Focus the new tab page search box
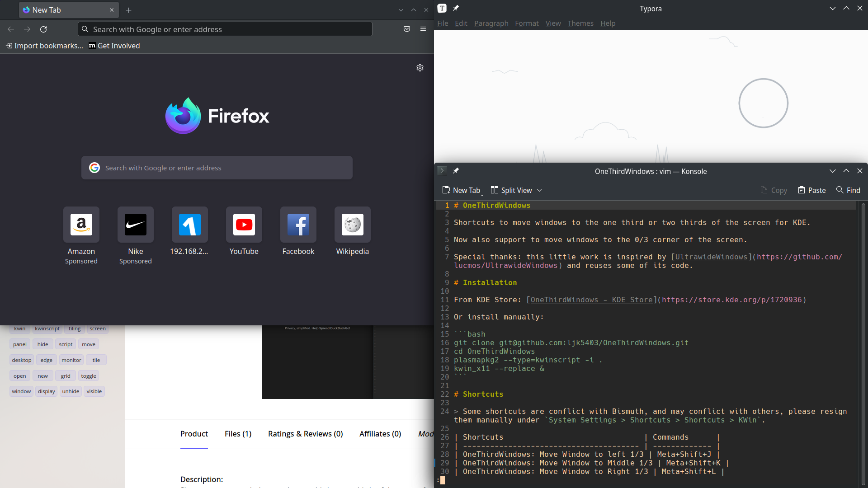 tap(217, 168)
